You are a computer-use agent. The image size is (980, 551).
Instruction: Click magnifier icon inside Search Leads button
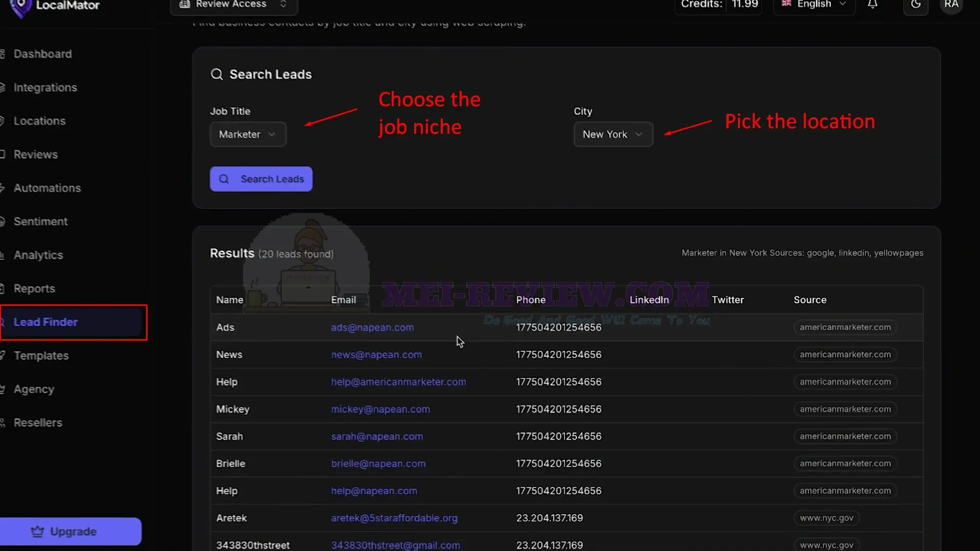pos(224,179)
